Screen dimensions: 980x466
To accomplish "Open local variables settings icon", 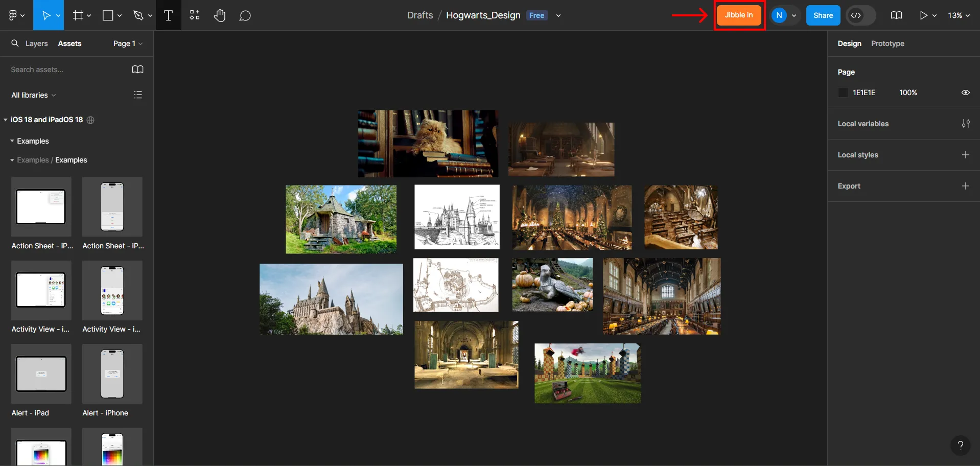I will 965,124.
